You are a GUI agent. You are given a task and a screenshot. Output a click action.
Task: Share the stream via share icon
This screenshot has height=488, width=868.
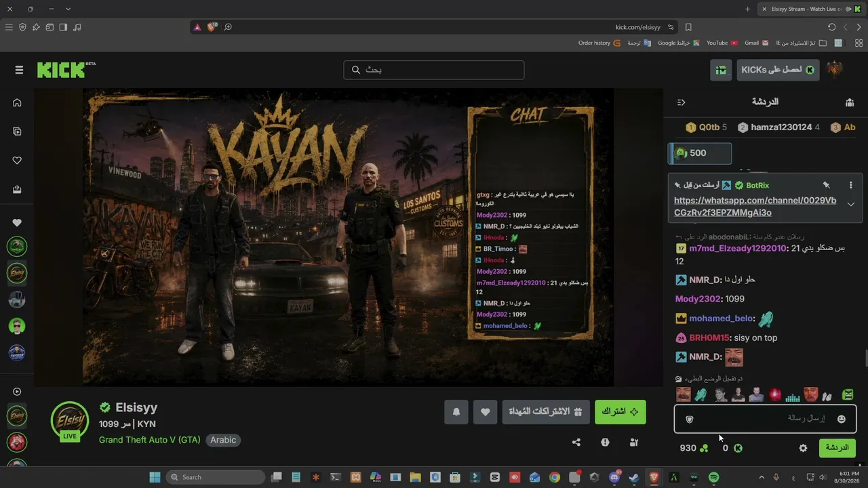pyautogui.click(x=576, y=443)
